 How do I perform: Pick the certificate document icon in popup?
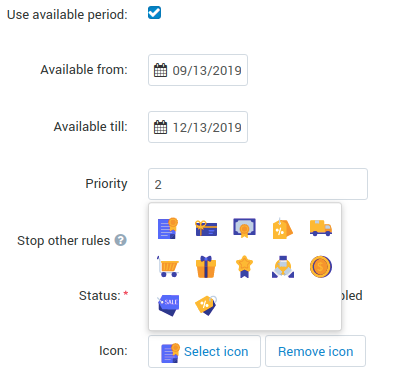tap(168, 228)
